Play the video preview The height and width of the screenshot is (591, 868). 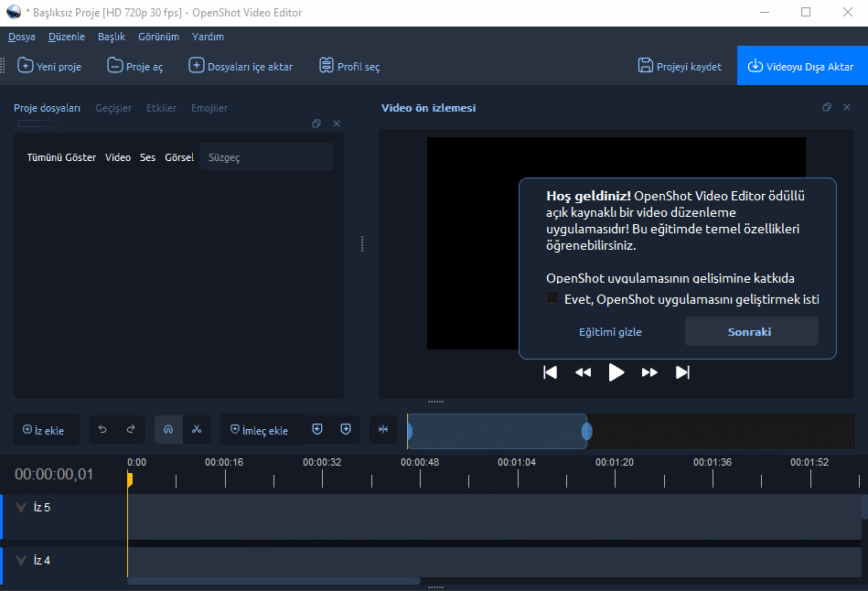(616, 372)
